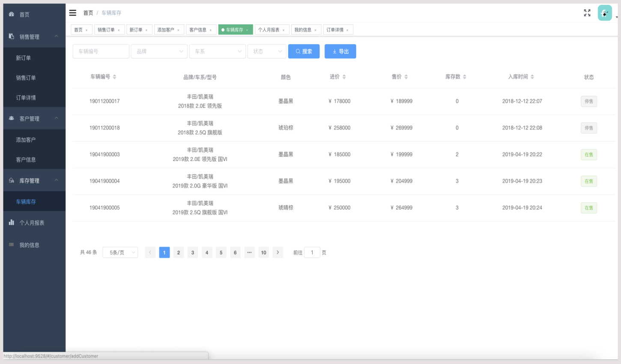621x364 pixels.
Task: Collapse the 销售管理 menu chevron
Action: pos(57,36)
